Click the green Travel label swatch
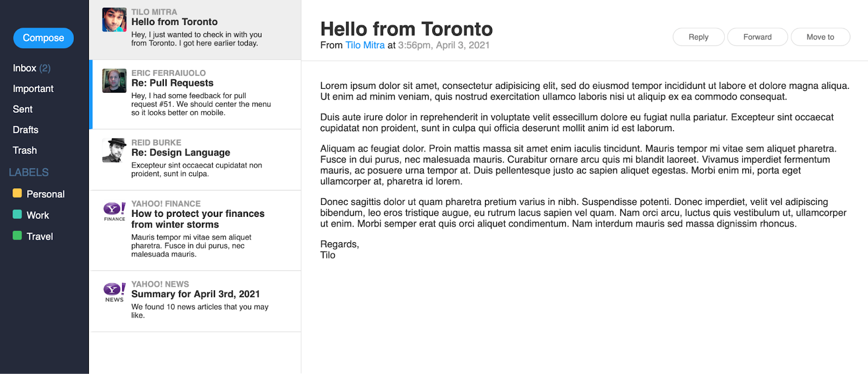The image size is (868, 374). 17,236
